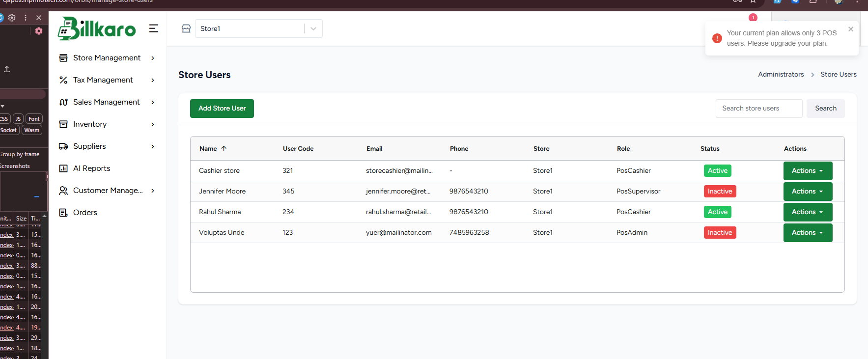
Task: Click the PosSupervisor role cell
Action: [639, 192]
